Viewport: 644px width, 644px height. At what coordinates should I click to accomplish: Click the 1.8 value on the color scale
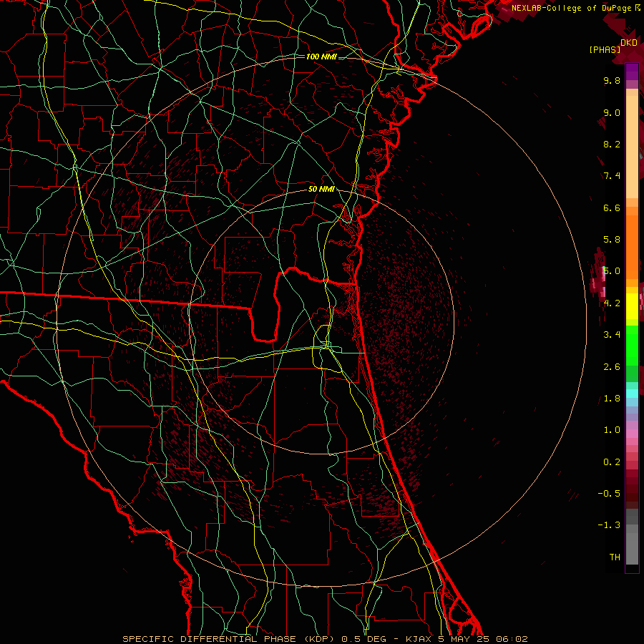pos(612,399)
